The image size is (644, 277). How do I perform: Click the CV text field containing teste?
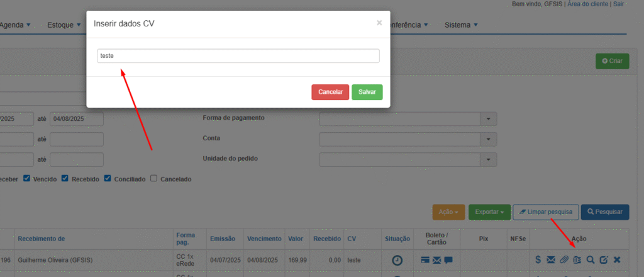(x=238, y=56)
